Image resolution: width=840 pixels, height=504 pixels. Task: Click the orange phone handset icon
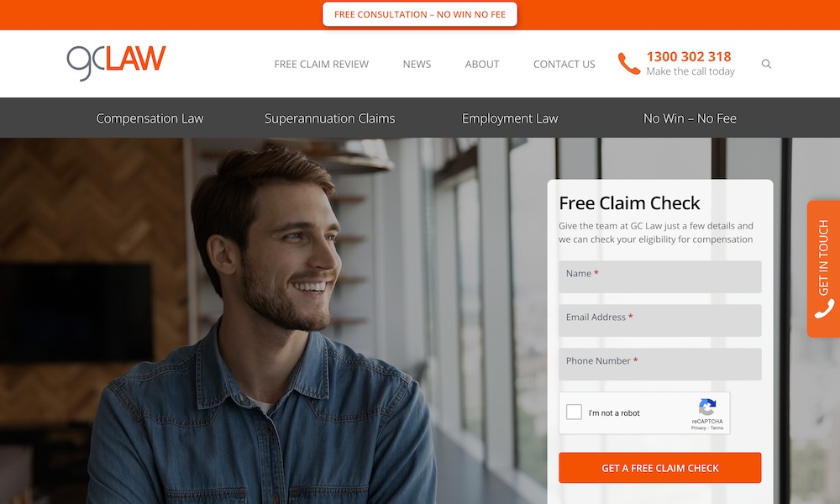[629, 64]
